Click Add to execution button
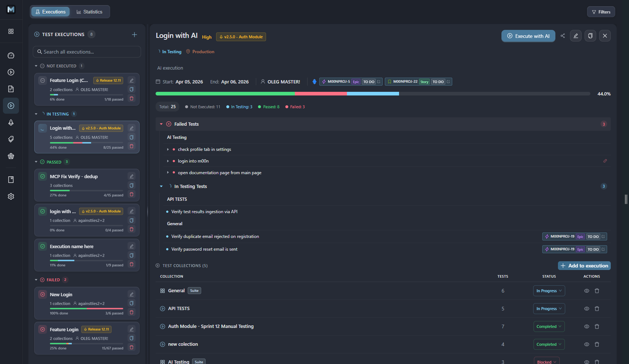The width and height of the screenshot is (629, 364). 584,266
